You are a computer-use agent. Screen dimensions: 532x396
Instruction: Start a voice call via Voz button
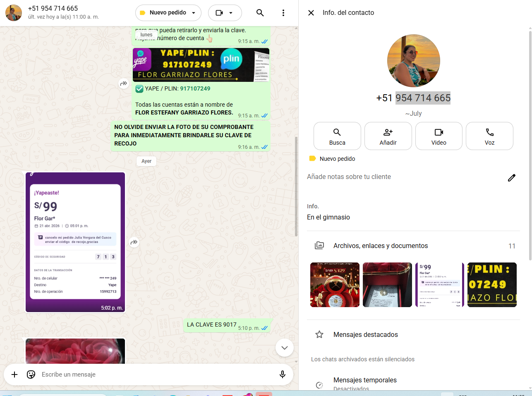click(489, 136)
